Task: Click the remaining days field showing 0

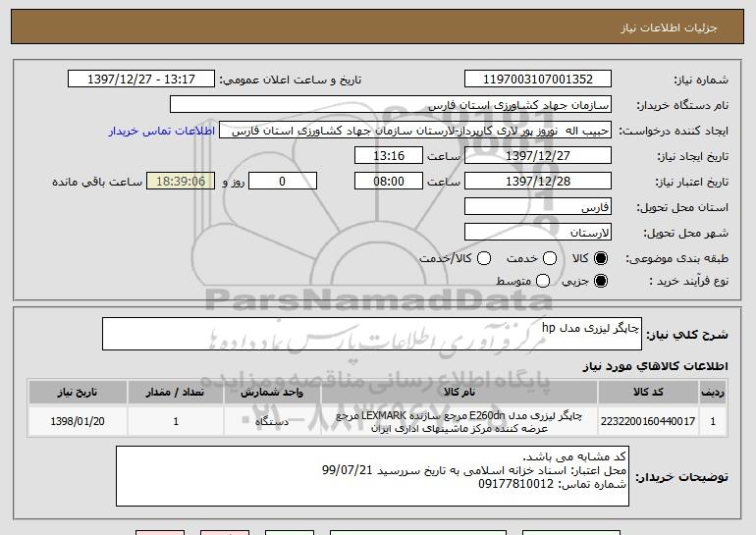Action: (283, 182)
